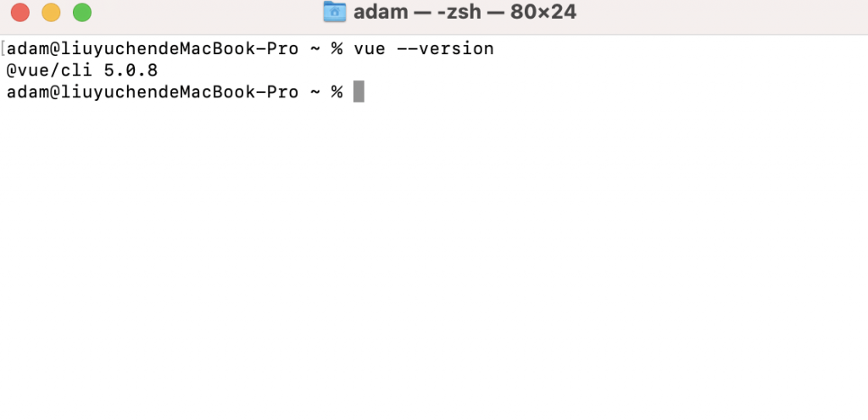This screenshot has width=868, height=420.
Task: Click the '~' tilde on the first prompt line
Action: click(x=315, y=49)
